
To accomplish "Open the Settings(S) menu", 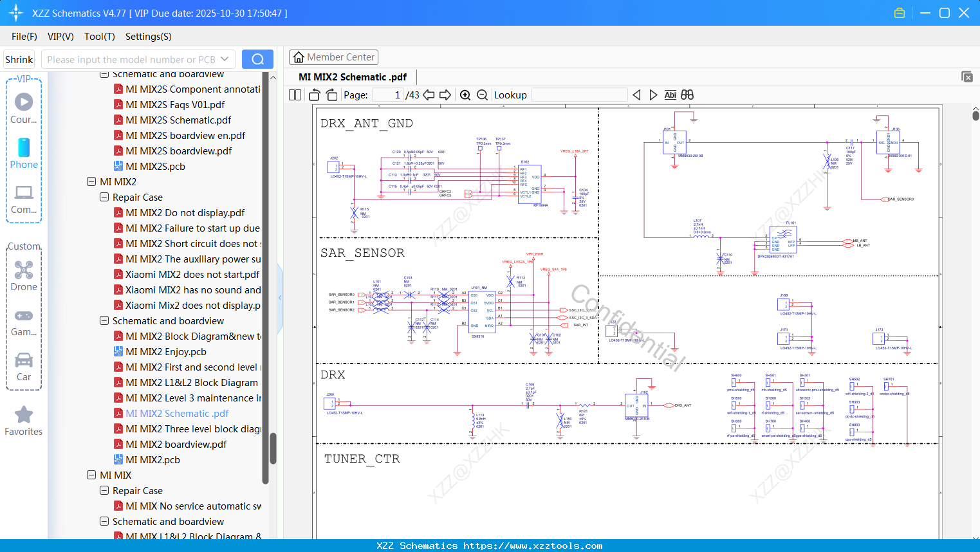I will [x=148, y=37].
